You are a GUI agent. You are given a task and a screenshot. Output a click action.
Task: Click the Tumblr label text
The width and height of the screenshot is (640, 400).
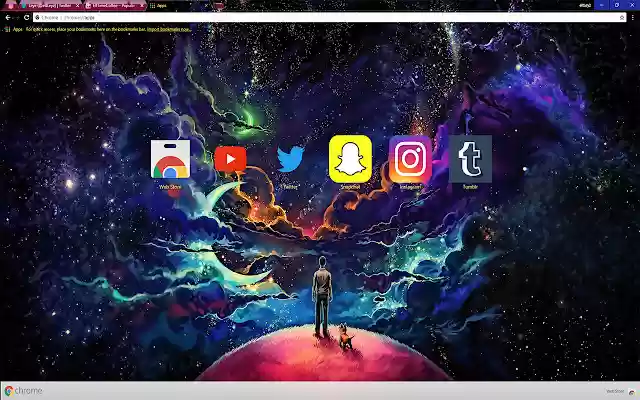pos(470,187)
